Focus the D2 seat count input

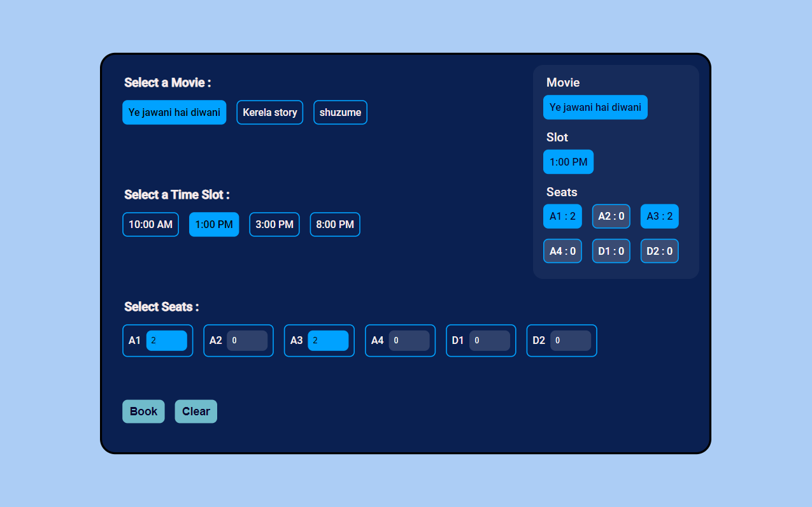[571, 341]
